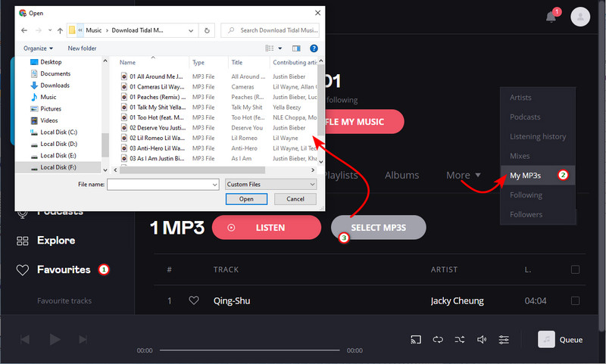
Task: Select Music in the navigation tree
Action: click(48, 97)
